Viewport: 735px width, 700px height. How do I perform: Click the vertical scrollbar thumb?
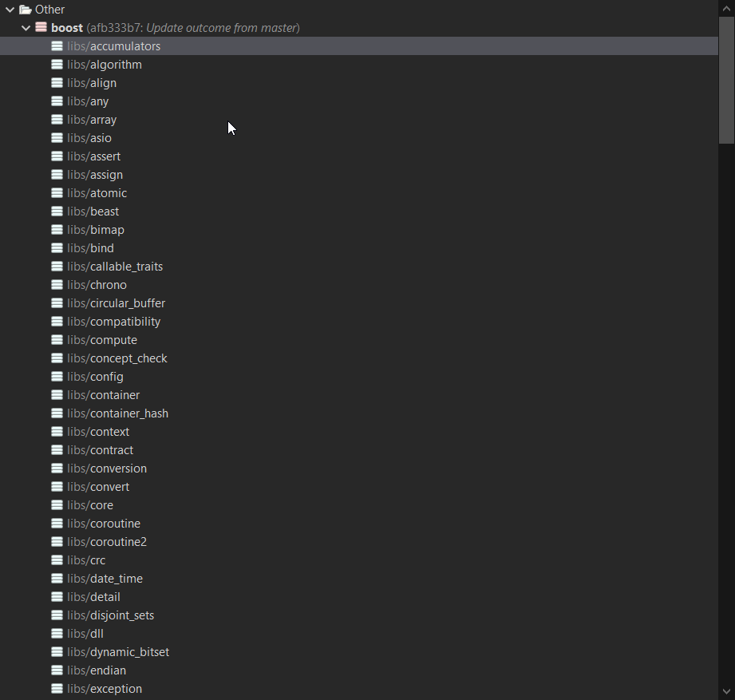[x=726, y=80]
